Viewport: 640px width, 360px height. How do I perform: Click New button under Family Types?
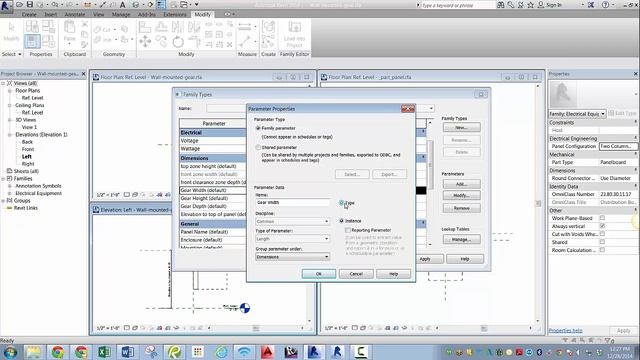click(462, 127)
